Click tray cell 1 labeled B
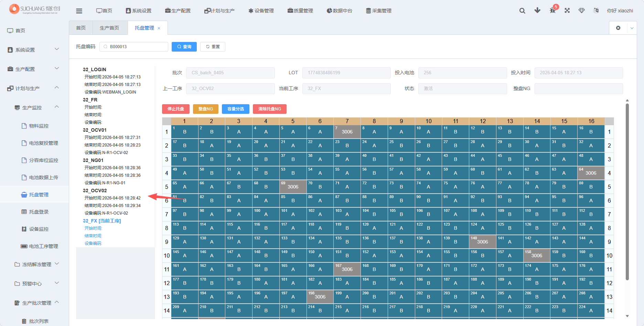Screen dimensions: 644x326 pyautogui.click(x=185, y=132)
